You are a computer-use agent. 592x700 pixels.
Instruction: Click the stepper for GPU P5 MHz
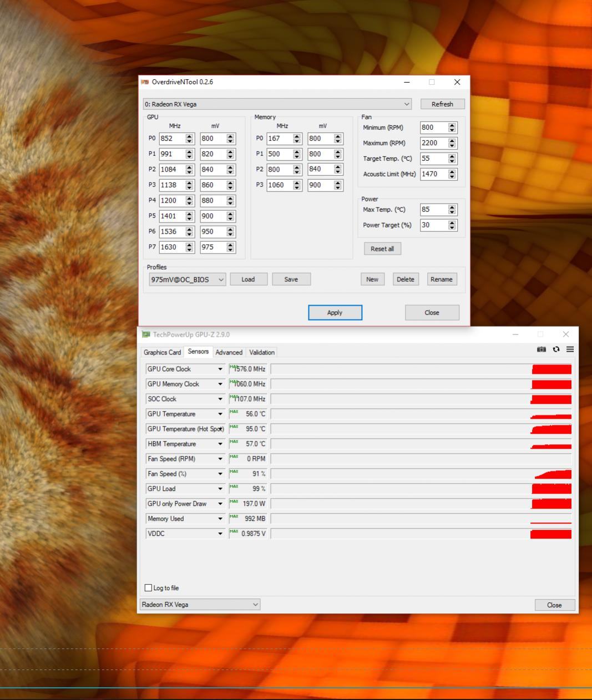[x=190, y=216]
